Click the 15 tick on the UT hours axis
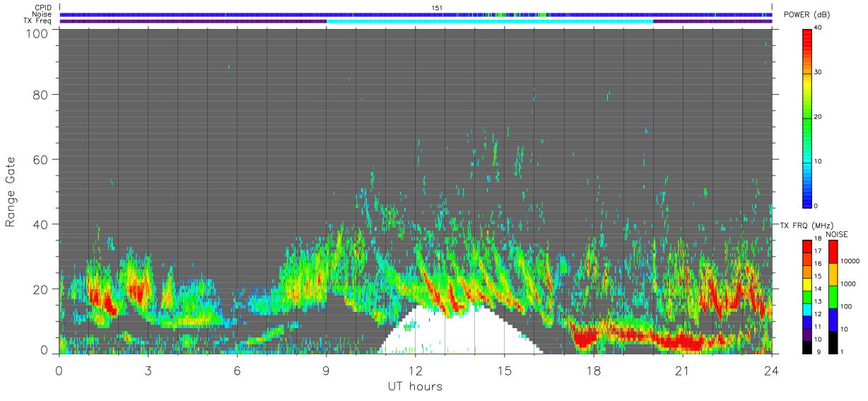This screenshot has width=868, height=401. click(504, 370)
